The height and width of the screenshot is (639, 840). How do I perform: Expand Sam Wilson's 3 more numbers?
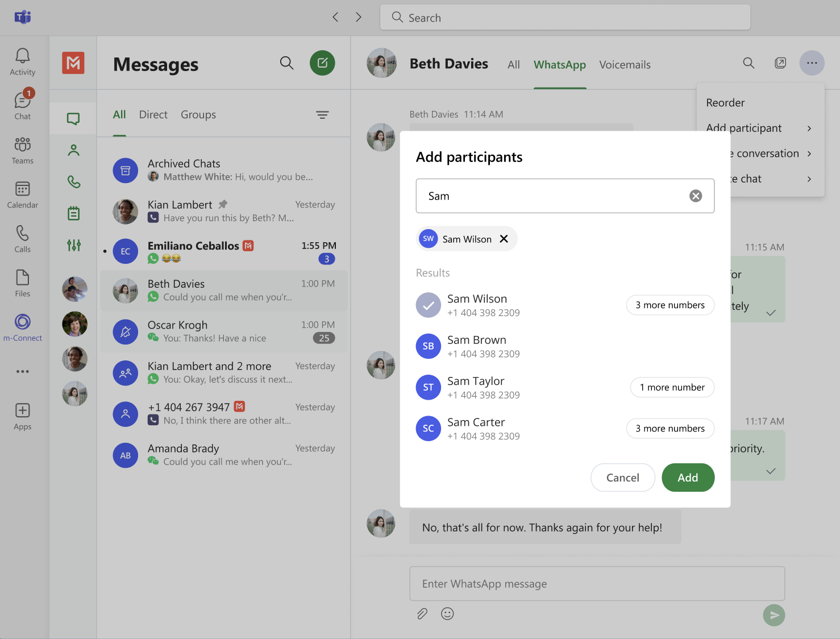(671, 305)
